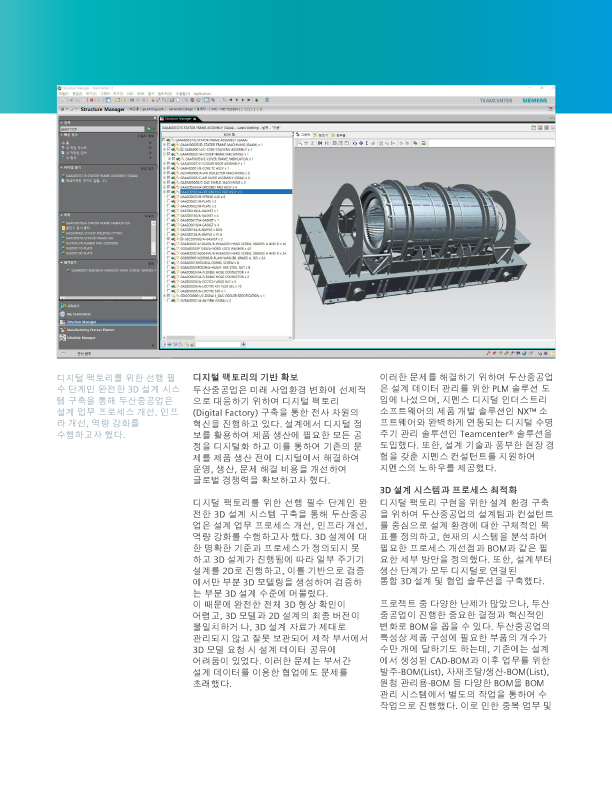612x792 pixels.
Task: Click the zoom icon in viewer toolbar
Action: click(300, 143)
